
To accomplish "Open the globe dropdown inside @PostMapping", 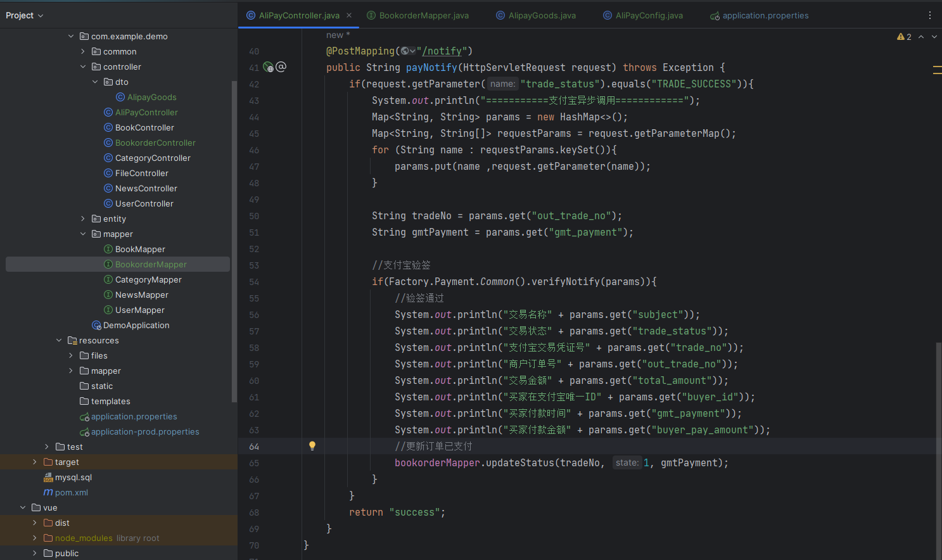I will coord(409,51).
